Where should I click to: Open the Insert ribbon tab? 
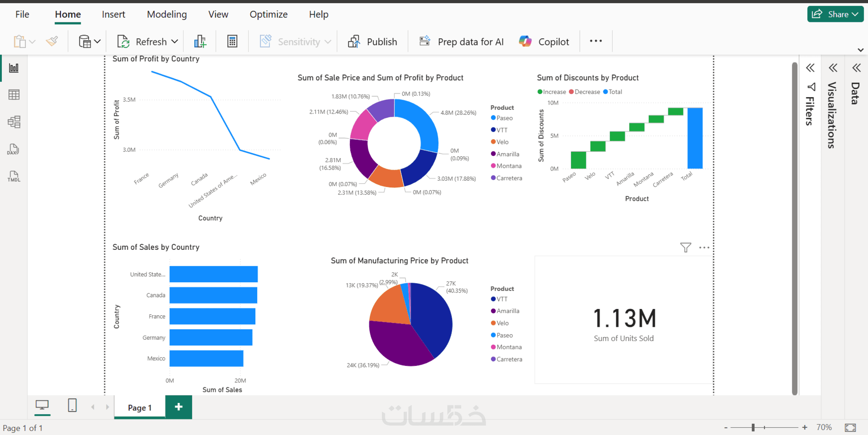coord(113,14)
